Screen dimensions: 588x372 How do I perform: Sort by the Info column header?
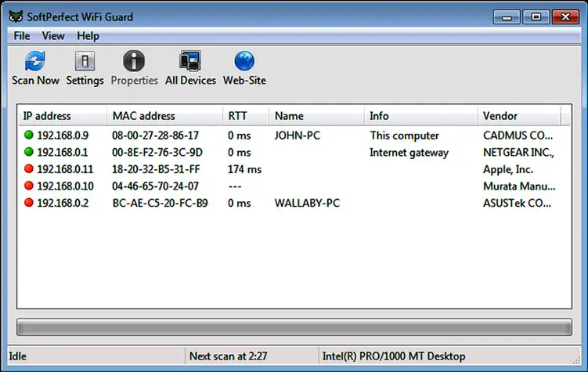[x=420, y=116]
